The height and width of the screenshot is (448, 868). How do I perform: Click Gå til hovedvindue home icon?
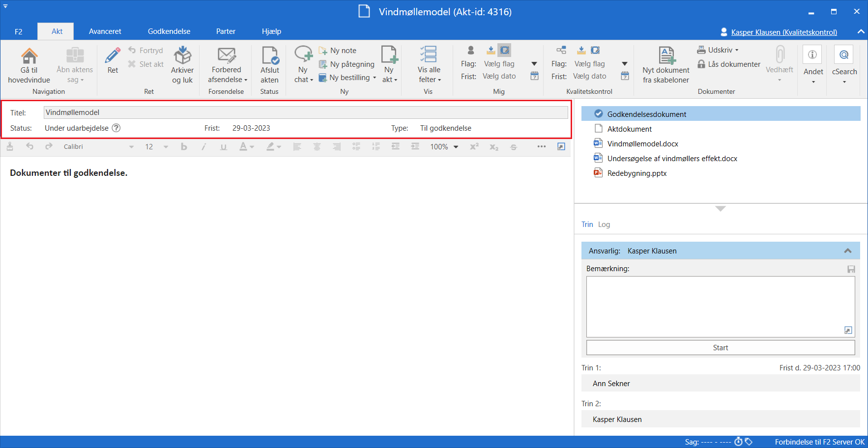pos(29,56)
